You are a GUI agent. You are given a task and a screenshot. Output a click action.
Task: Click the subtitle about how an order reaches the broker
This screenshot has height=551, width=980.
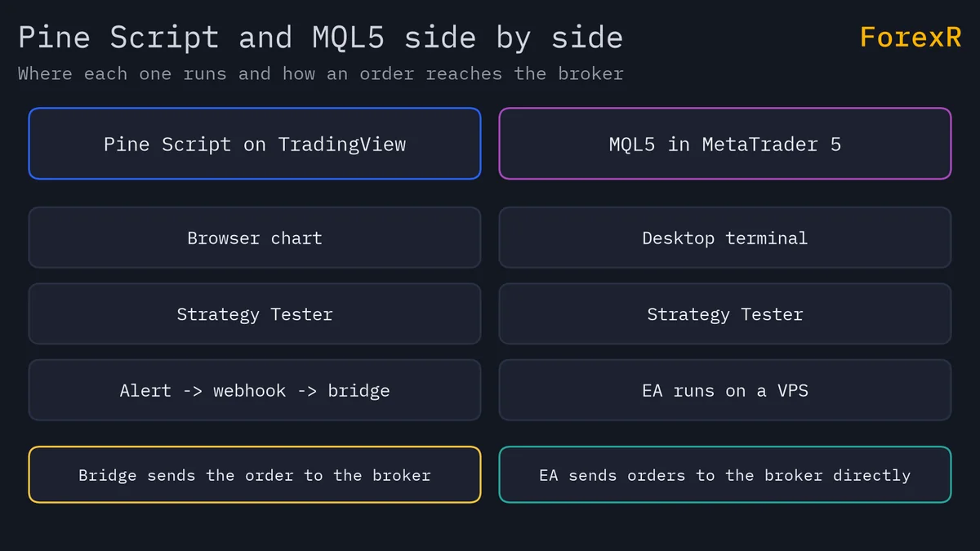pyautogui.click(x=320, y=73)
